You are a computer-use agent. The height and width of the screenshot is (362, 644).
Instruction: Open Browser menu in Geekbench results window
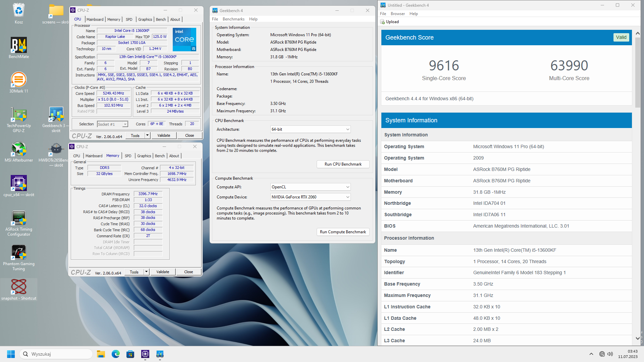pyautogui.click(x=398, y=14)
